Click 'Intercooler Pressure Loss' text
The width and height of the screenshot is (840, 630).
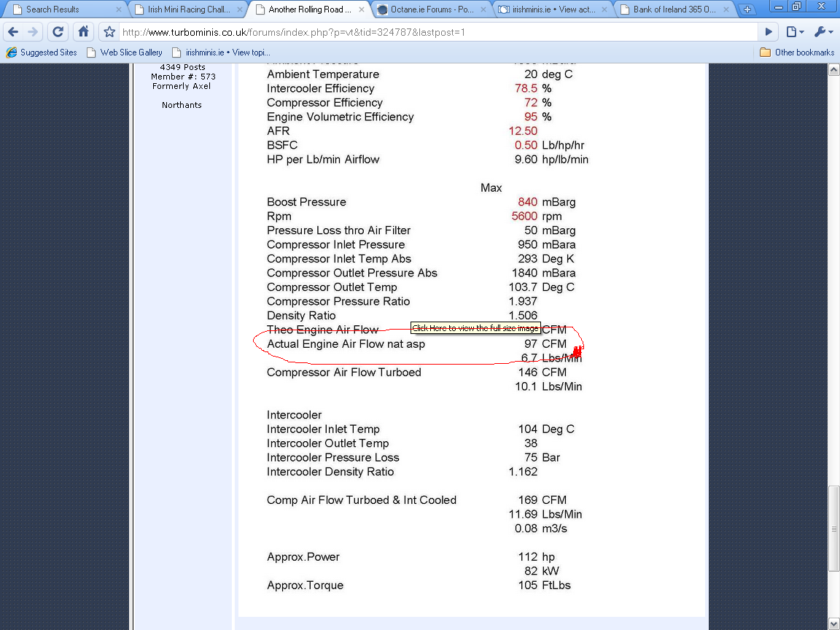333,457
